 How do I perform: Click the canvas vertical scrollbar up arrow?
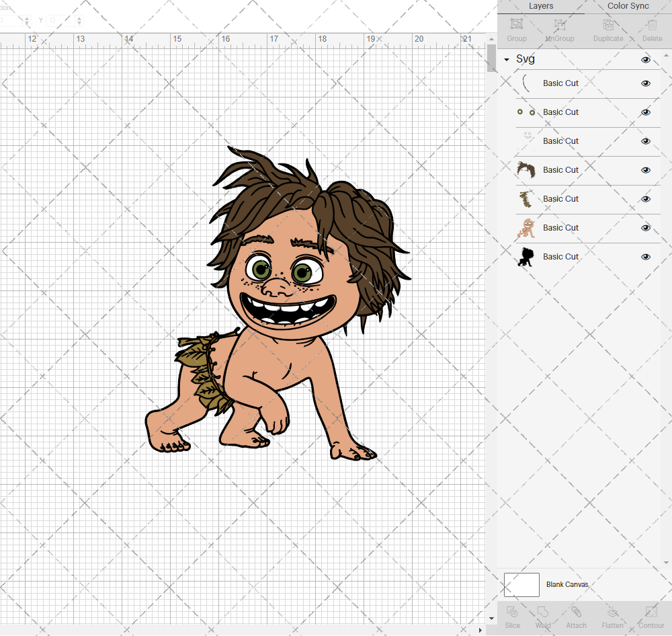click(x=492, y=39)
